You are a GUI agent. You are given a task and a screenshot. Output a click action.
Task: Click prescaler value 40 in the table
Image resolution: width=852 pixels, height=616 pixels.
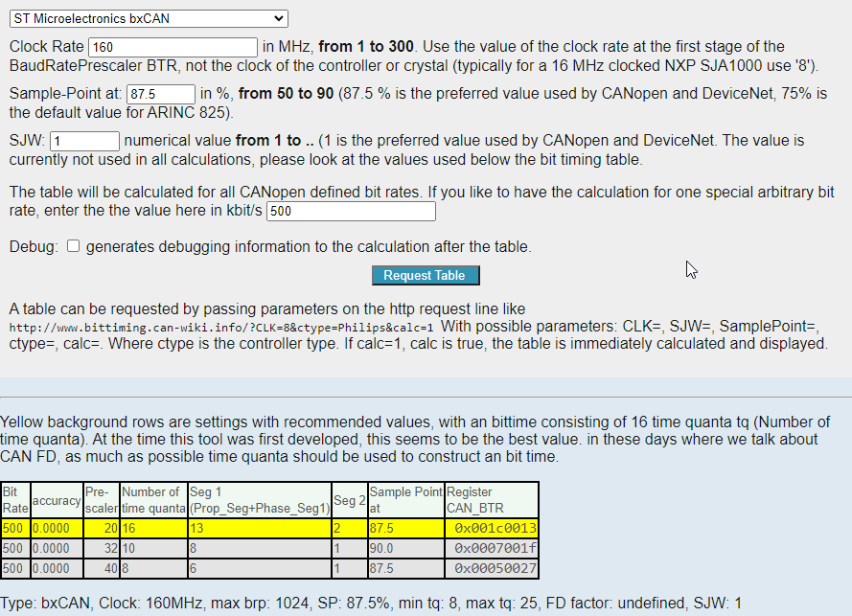point(111,569)
